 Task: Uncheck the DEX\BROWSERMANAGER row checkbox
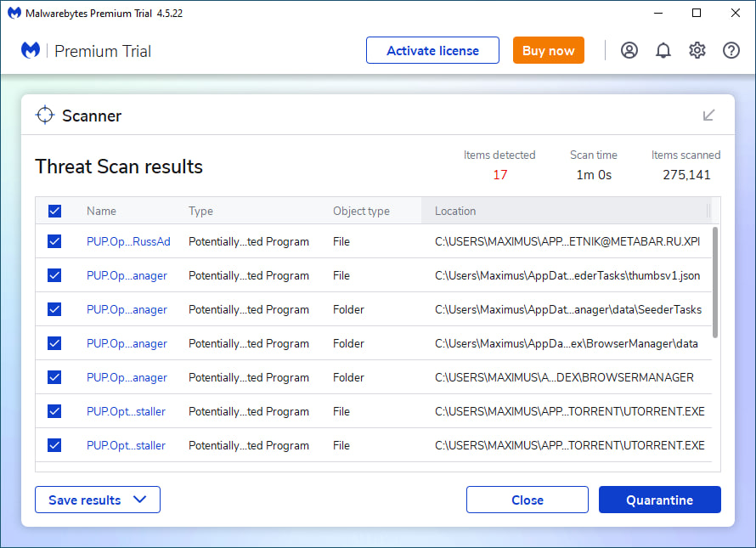pyautogui.click(x=54, y=377)
